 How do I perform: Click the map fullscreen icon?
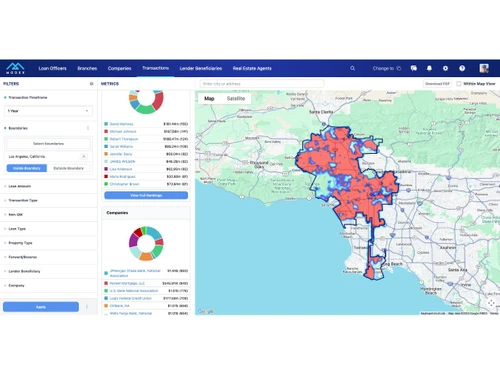(491, 303)
